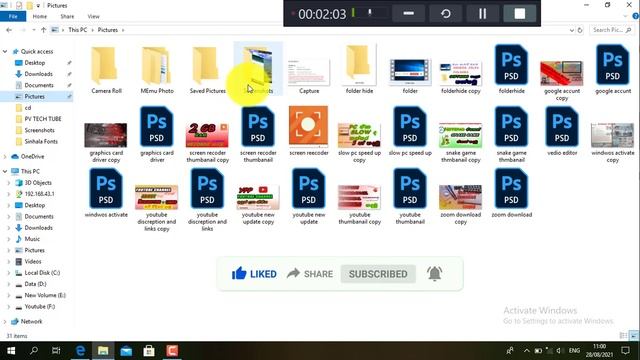Expand the Network tree node
This screenshot has height=360, width=640.
[5, 322]
